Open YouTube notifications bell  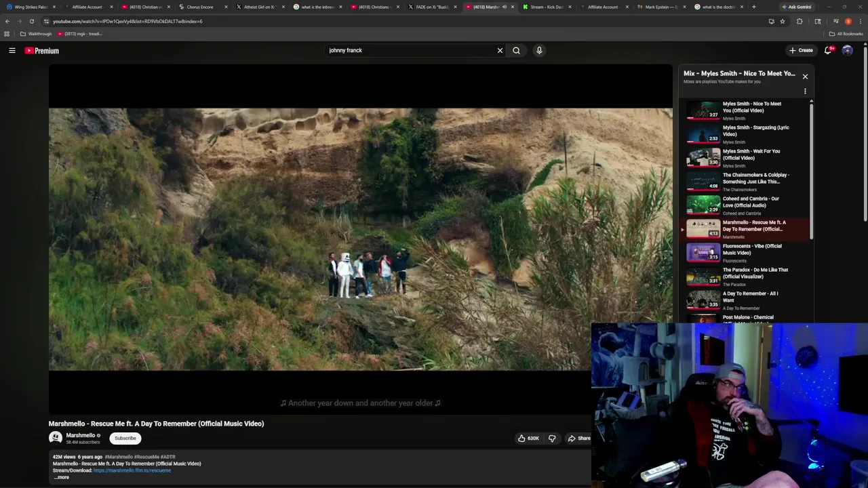pos(829,50)
